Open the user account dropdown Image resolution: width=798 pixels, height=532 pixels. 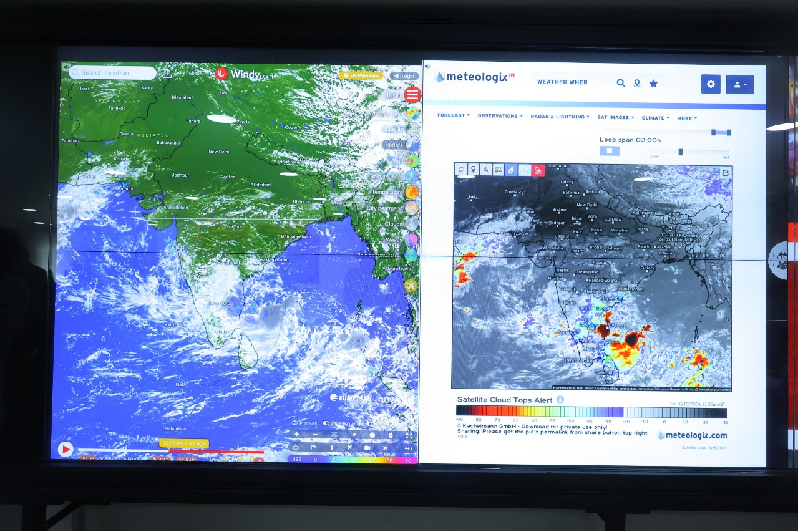[739, 84]
